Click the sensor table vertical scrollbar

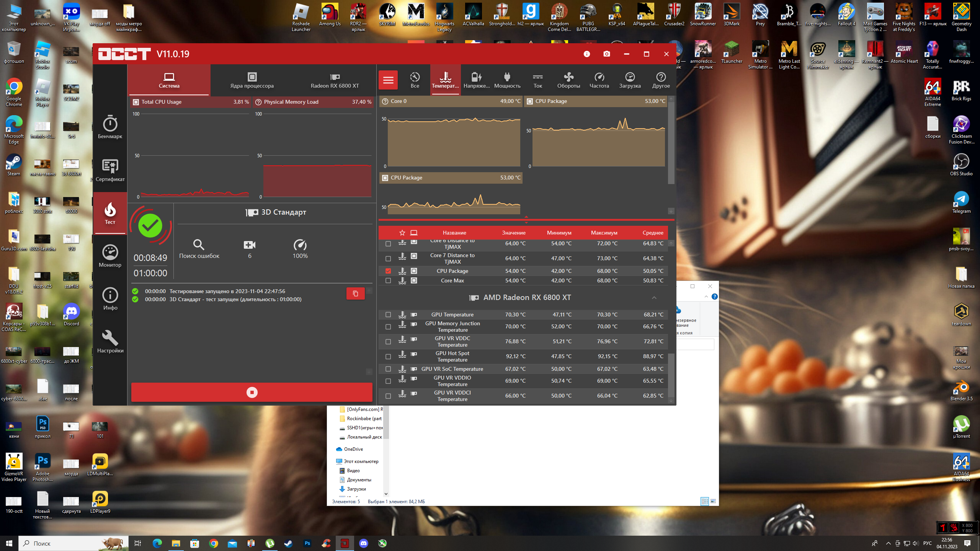click(x=671, y=375)
